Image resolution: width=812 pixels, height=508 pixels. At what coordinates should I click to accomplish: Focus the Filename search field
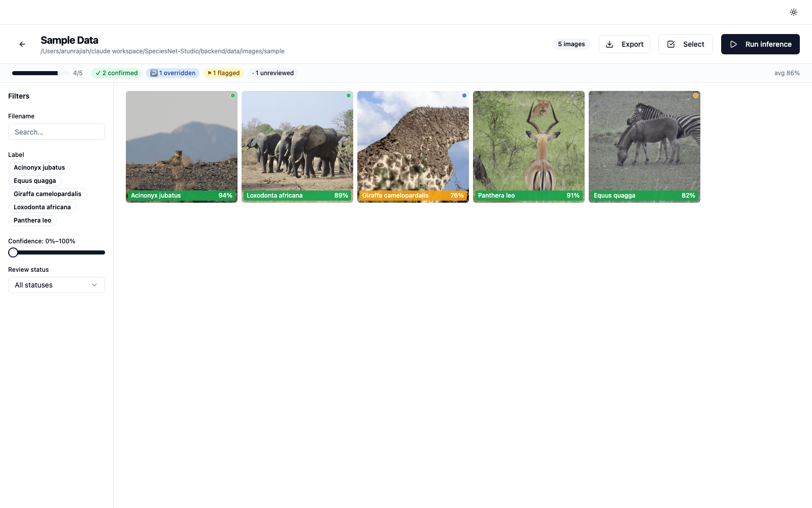click(56, 132)
